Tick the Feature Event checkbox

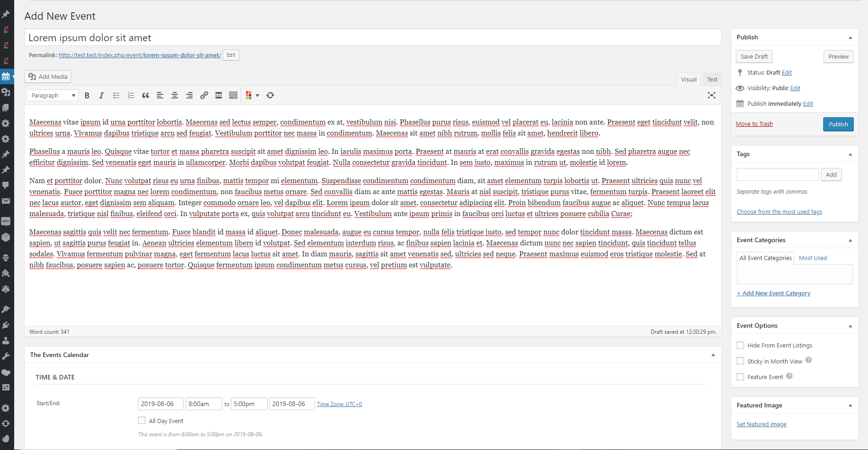coord(740,377)
